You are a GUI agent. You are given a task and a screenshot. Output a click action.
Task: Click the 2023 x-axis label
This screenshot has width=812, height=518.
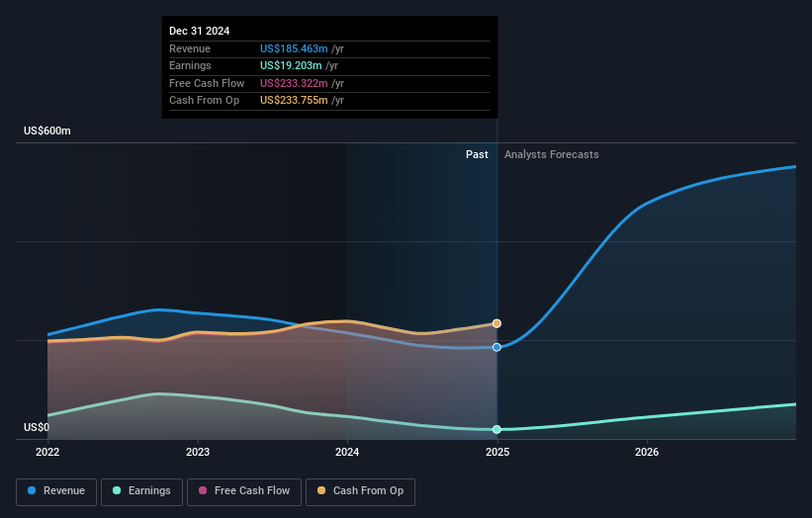pyautogui.click(x=198, y=453)
